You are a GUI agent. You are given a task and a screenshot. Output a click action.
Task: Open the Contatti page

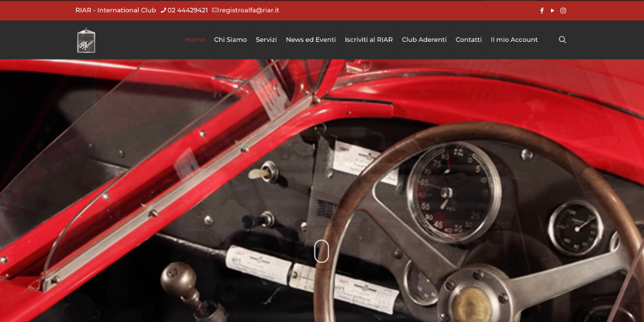pos(469,40)
